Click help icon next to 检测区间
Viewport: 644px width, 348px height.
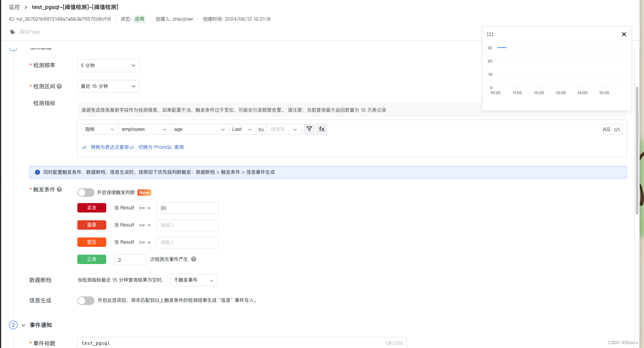59,86
